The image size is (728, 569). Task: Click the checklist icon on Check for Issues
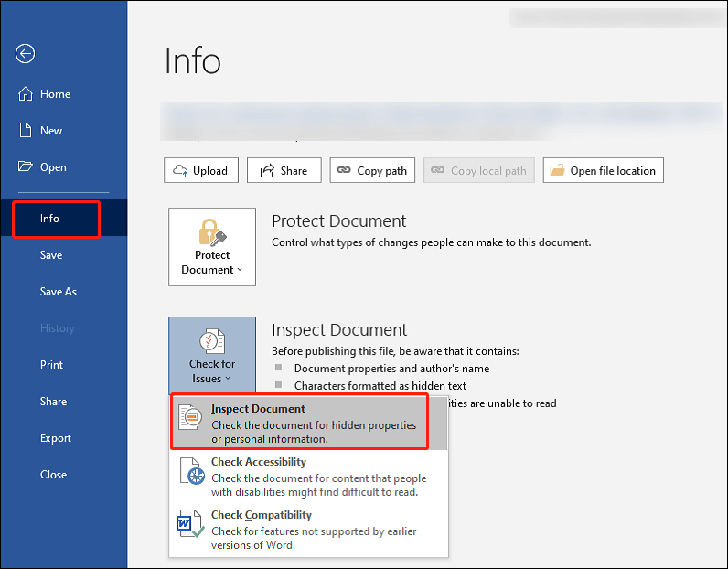click(x=212, y=341)
